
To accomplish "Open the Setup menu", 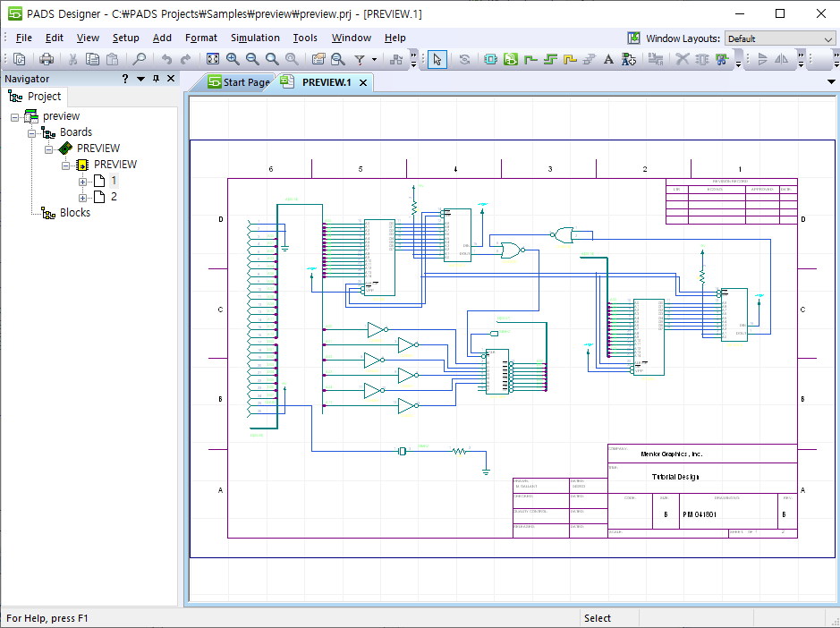I will 125,38.
